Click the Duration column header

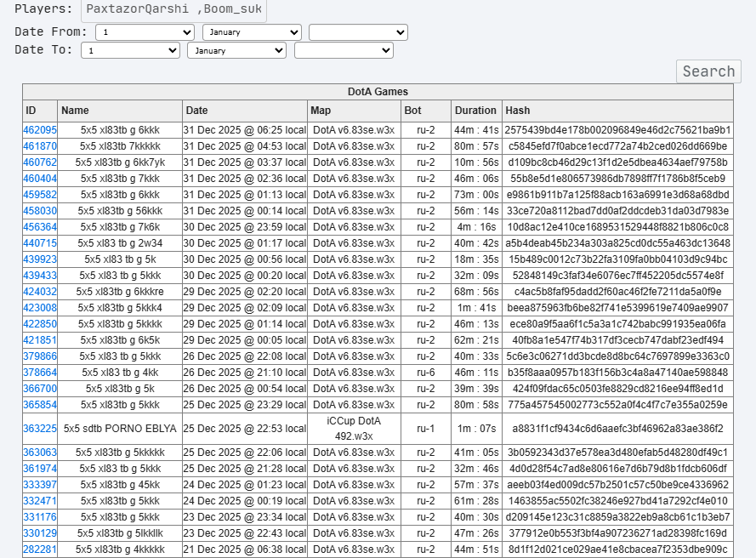477,111
